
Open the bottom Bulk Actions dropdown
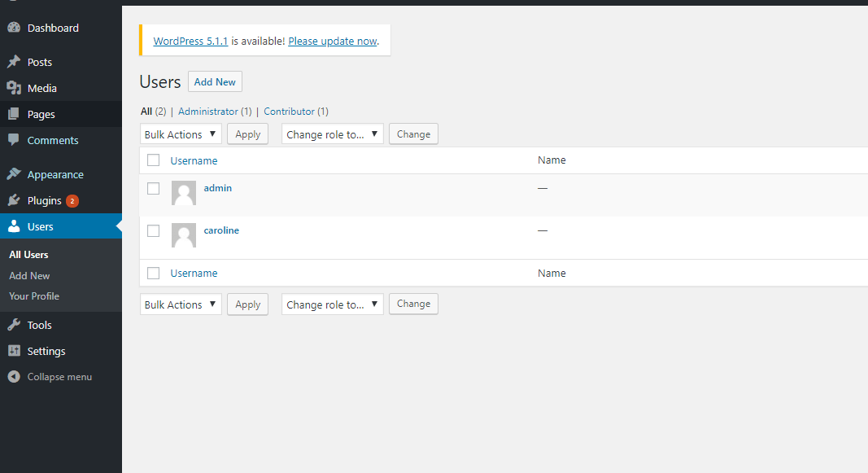point(181,304)
